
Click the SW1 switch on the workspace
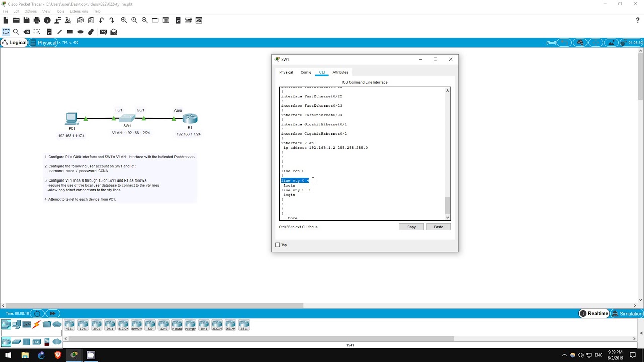127,119
